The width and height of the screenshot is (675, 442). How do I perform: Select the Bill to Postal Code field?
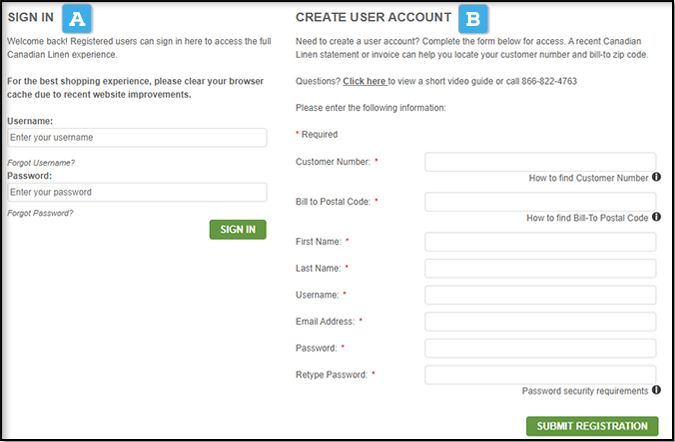[x=540, y=202]
